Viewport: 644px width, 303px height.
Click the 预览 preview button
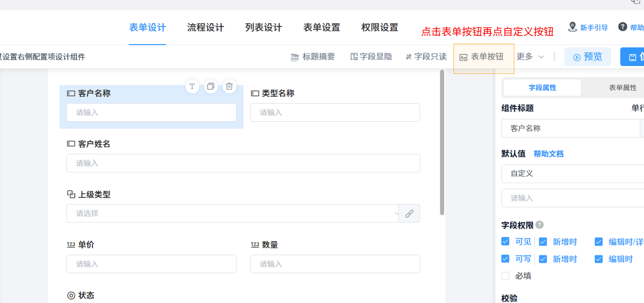point(588,57)
